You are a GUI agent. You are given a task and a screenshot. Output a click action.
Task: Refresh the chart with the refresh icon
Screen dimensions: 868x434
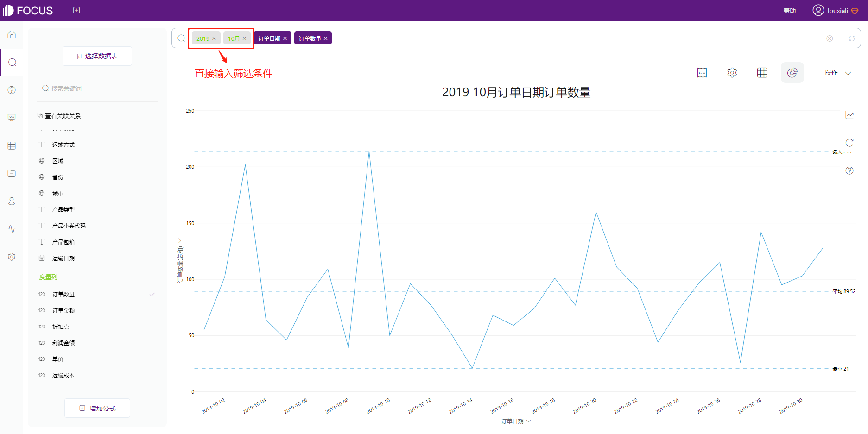coord(849,143)
